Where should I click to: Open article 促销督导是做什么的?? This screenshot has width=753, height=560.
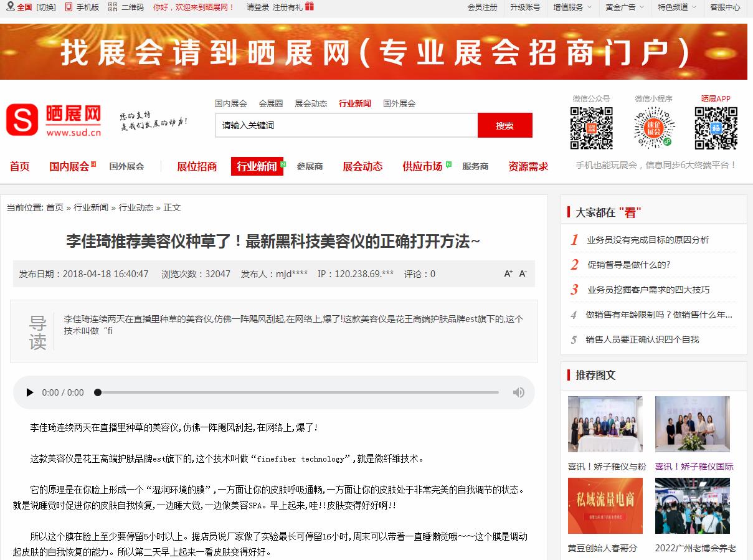pos(629,265)
